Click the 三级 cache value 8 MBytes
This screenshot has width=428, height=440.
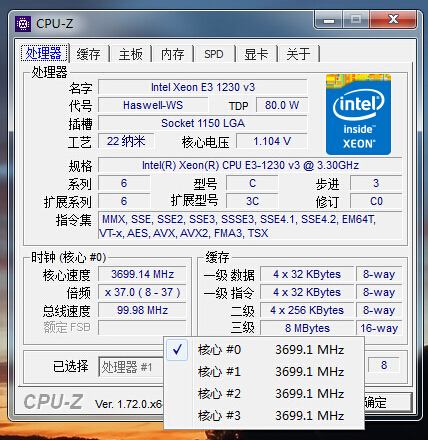[307, 328]
